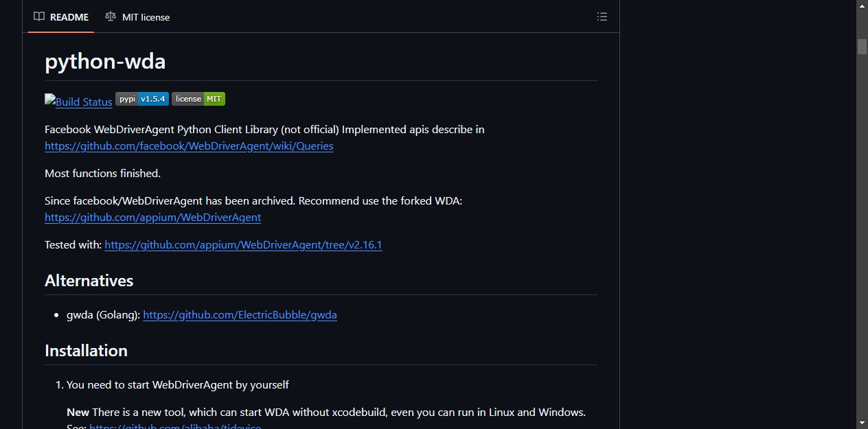868x429 pixels.
Task: Click the scrollbar up arrow
Action: [862, 5]
